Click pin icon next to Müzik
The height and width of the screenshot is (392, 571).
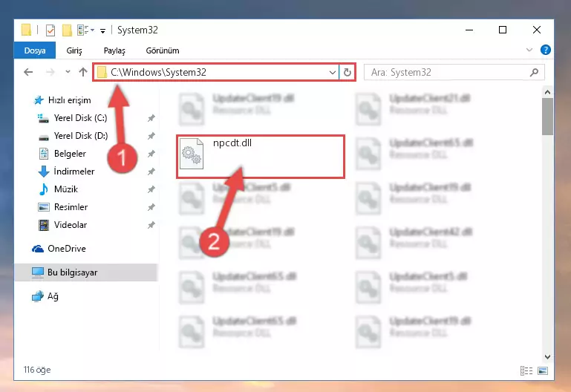(151, 189)
